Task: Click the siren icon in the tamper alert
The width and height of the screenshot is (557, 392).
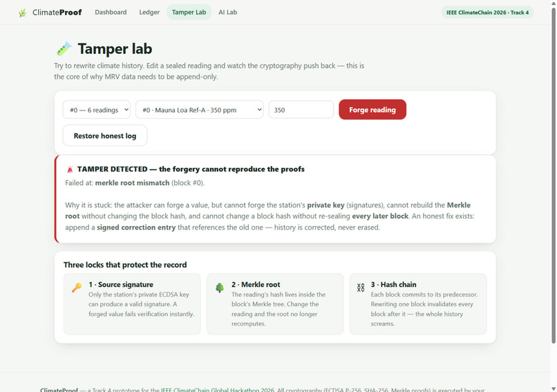Action: tap(70, 169)
